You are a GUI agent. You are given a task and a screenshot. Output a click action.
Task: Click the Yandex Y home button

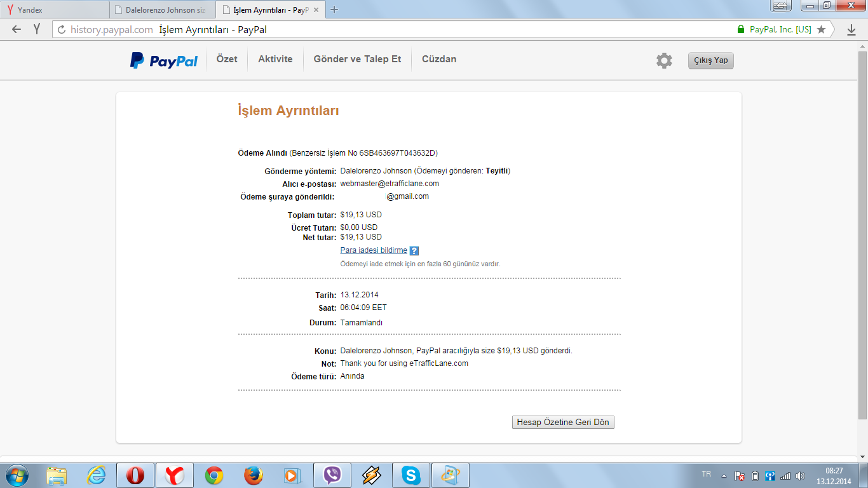pos(37,29)
